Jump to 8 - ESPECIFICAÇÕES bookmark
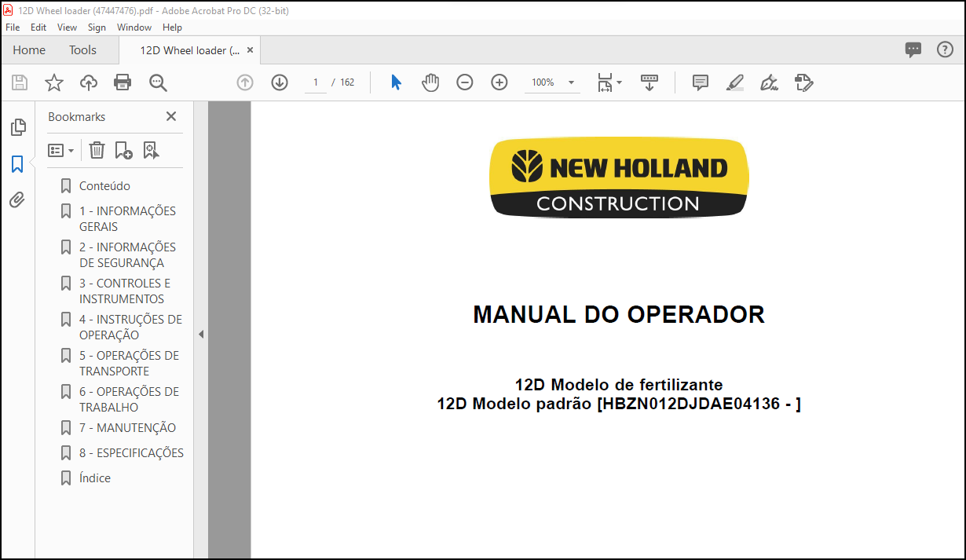Image resolution: width=966 pixels, height=560 pixels. pos(131,453)
